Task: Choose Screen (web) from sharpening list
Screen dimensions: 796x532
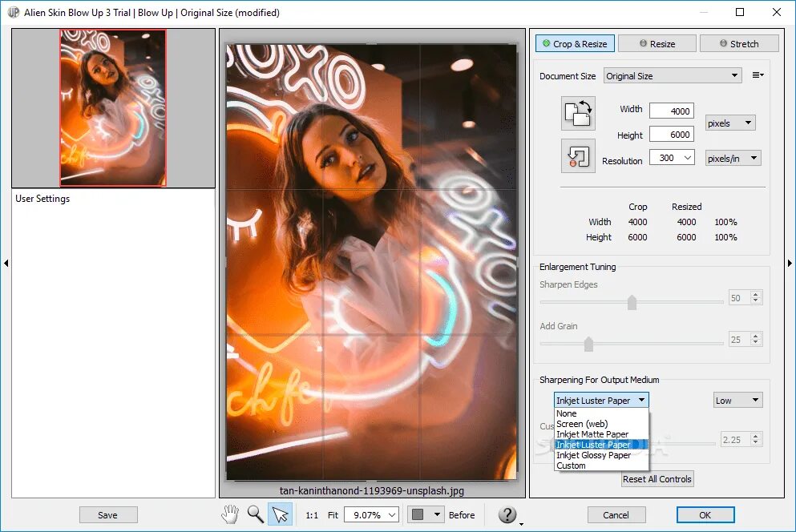Action: tap(582, 424)
